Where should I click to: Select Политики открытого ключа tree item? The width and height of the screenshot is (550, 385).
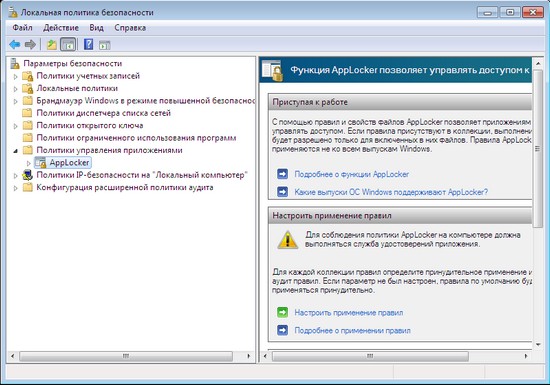[90, 126]
